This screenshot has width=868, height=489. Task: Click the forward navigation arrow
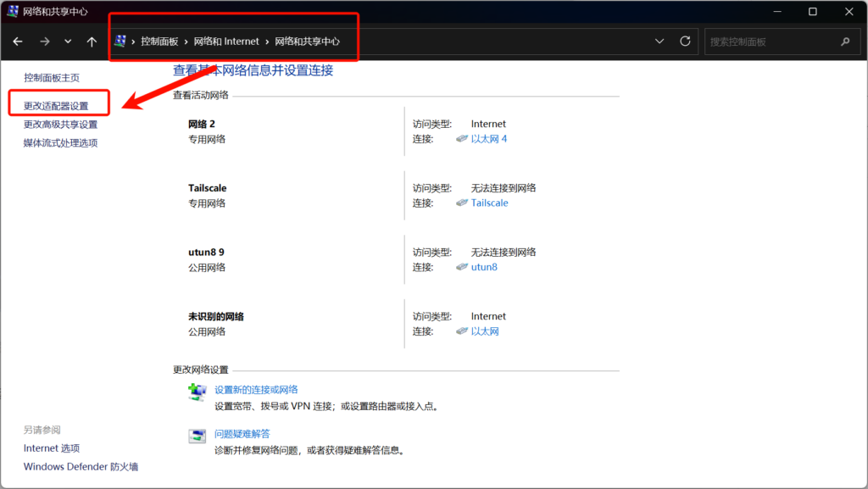coord(45,42)
